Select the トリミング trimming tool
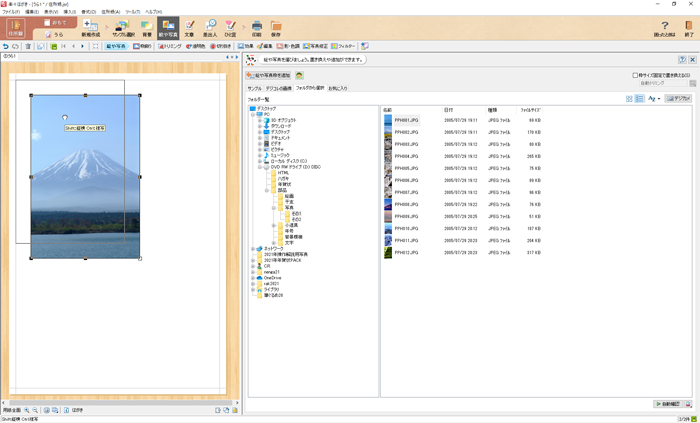Image resolution: width=700 pixels, height=423 pixels. 169,46
